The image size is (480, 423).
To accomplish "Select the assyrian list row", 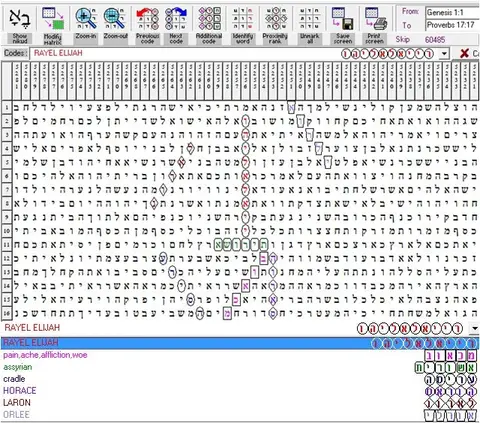I will [240, 367].
